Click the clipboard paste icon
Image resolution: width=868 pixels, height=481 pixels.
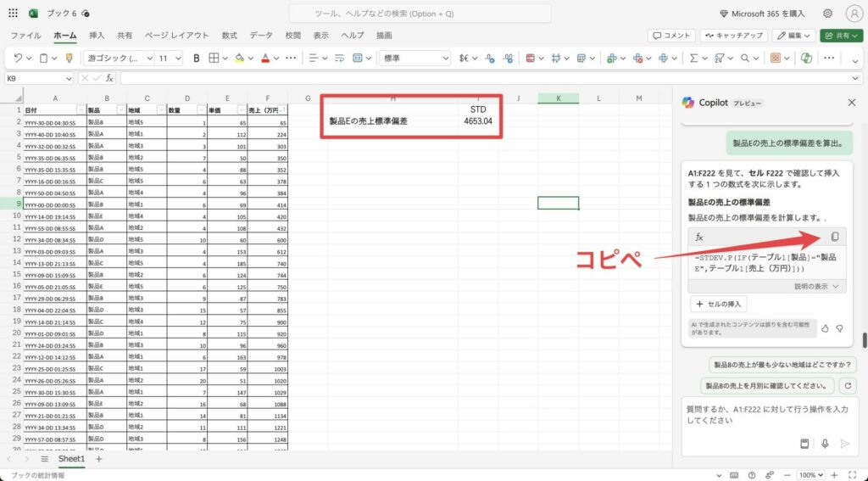[43, 59]
